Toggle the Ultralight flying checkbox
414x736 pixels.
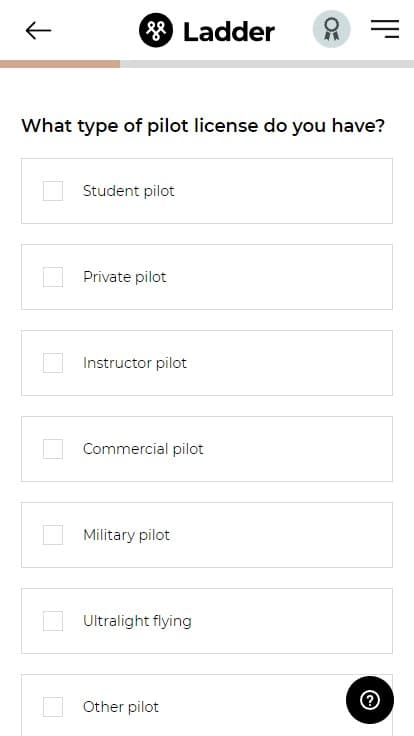tap(53, 621)
